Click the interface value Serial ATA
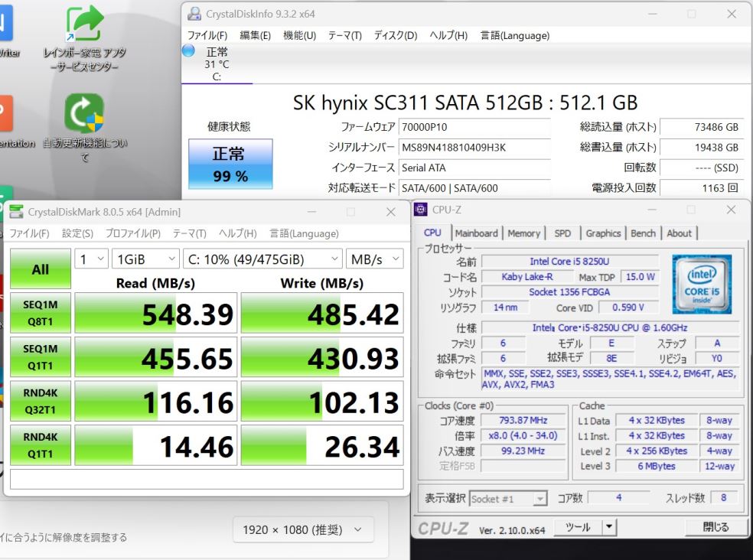753x560 pixels. (474, 168)
